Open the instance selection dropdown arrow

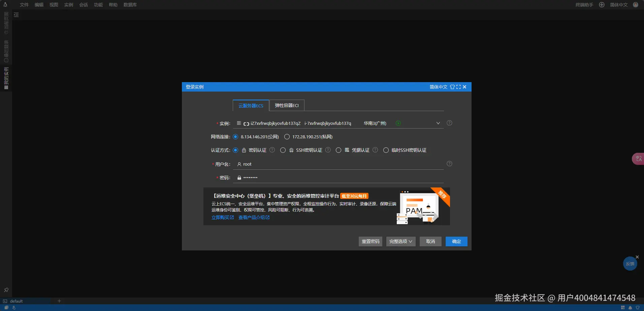coord(438,123)
